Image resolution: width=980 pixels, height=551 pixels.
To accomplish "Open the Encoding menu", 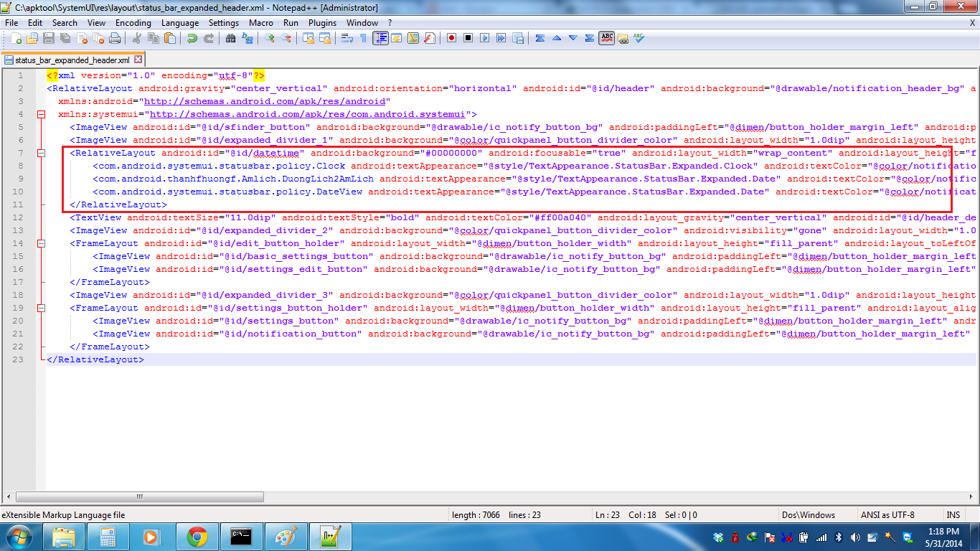I will pos(133,22).
